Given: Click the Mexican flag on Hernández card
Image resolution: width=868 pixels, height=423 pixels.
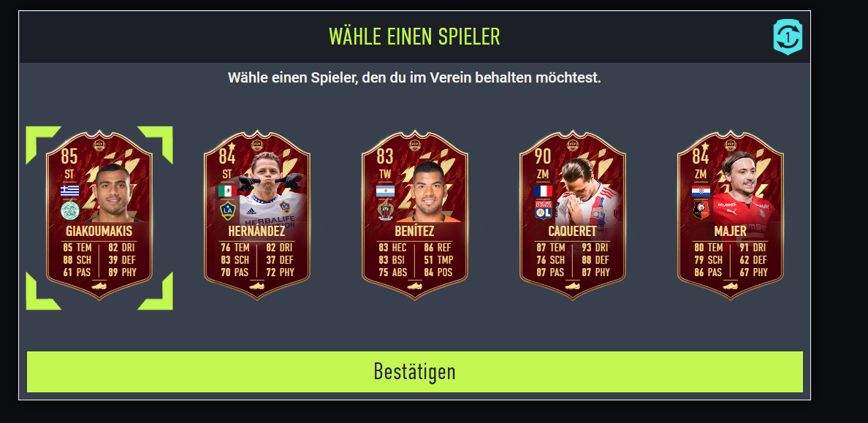Looking at the screenshot, I should 227,191.
